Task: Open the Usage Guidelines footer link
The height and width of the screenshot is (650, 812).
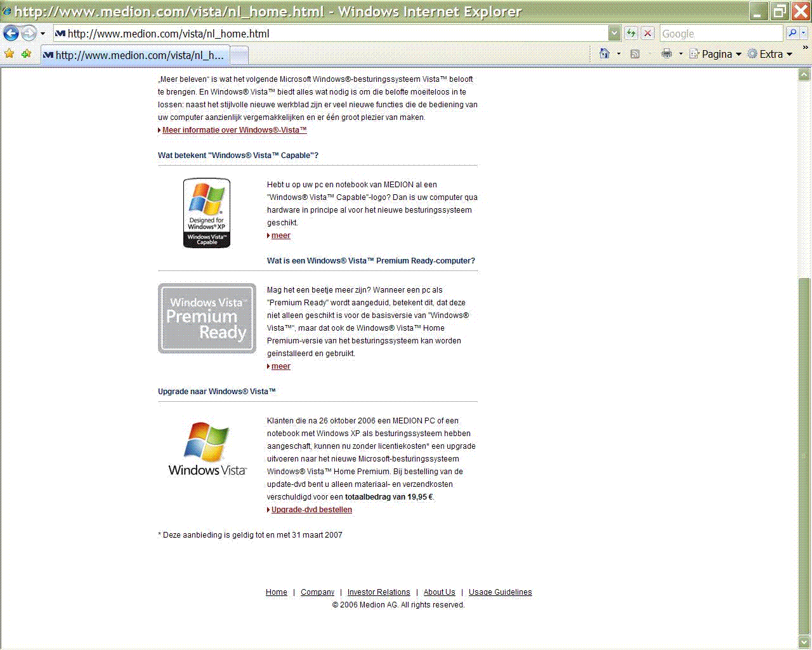Action: tap(501, 592)
